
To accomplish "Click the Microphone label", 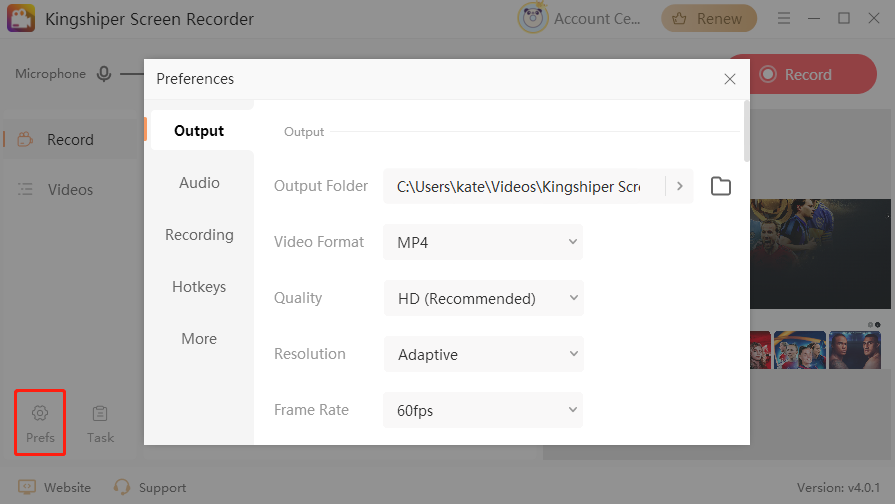I will pyautogui.click(x=50, y=74).
